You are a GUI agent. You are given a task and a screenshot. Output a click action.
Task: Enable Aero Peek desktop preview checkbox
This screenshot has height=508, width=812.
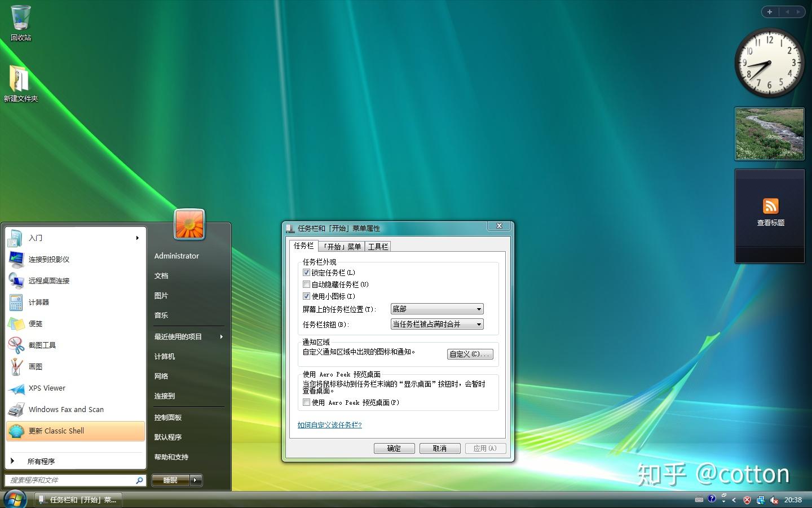306,402
